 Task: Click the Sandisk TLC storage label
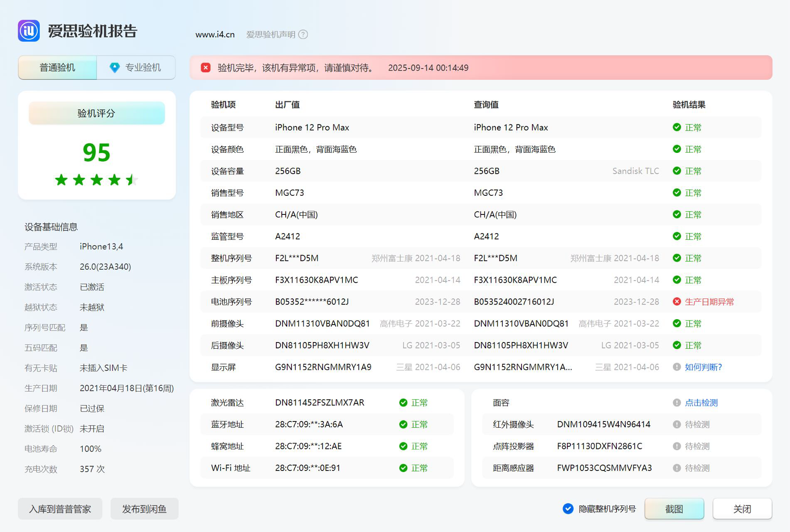pyautogui.click(x=635, y=171)
